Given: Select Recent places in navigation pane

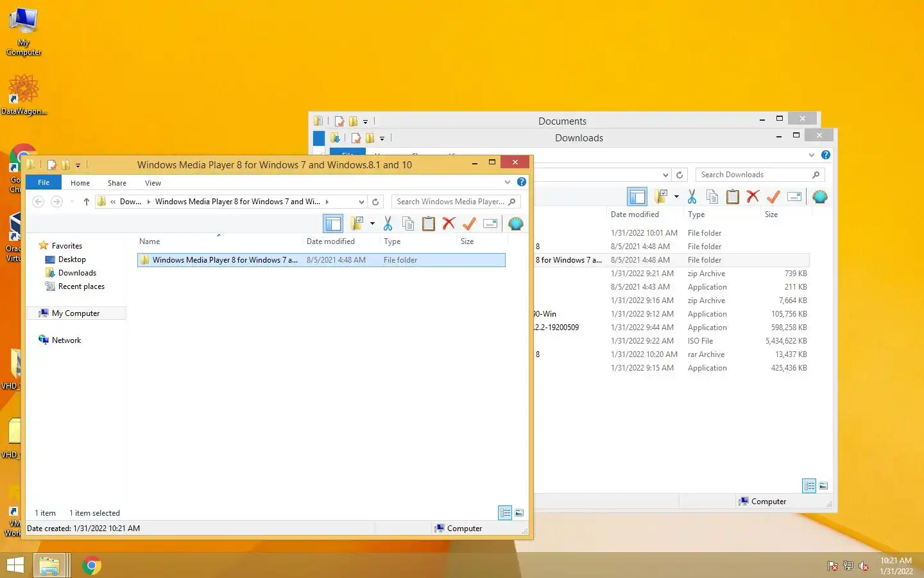Looking at the screenshot, I should [x=81, y=286].
